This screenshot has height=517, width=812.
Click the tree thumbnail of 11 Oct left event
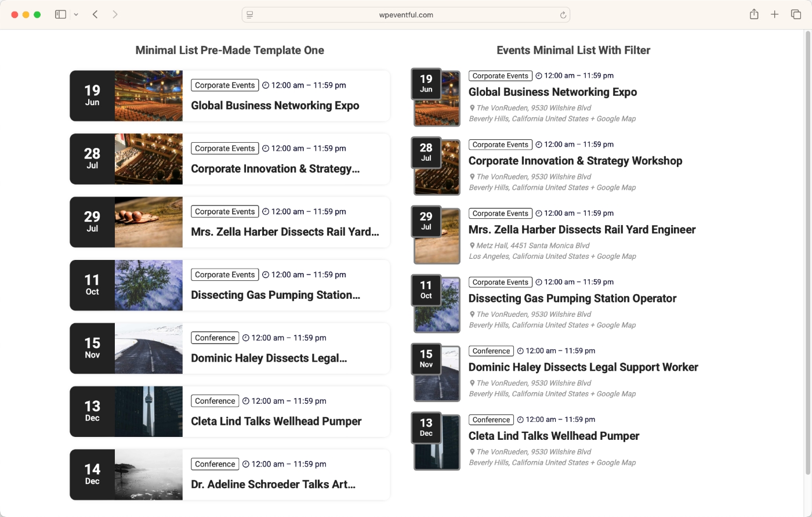point(148,285)
